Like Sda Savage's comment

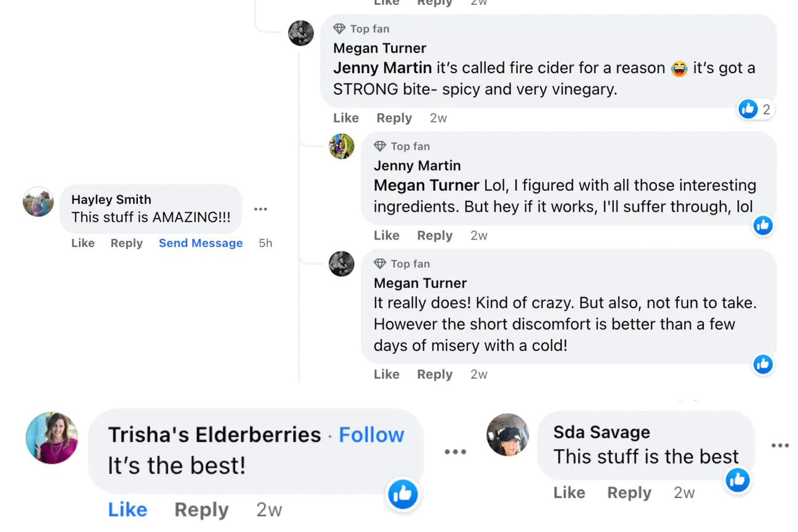[569, 492]
